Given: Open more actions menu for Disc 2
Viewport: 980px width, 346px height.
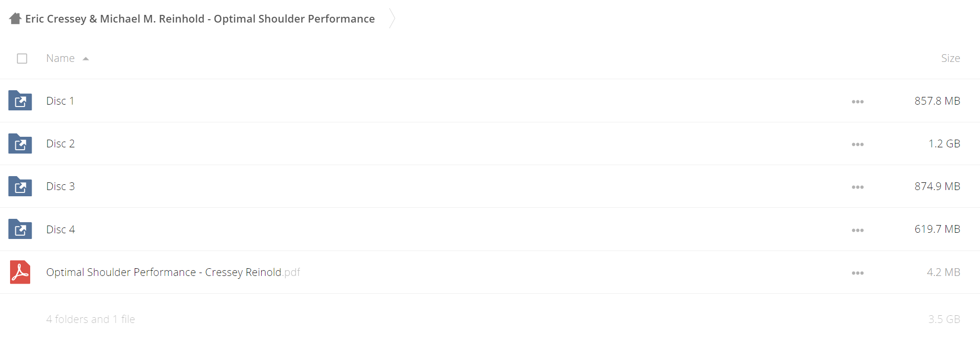Looking at the screenshot, I should [x=858, y=144].
